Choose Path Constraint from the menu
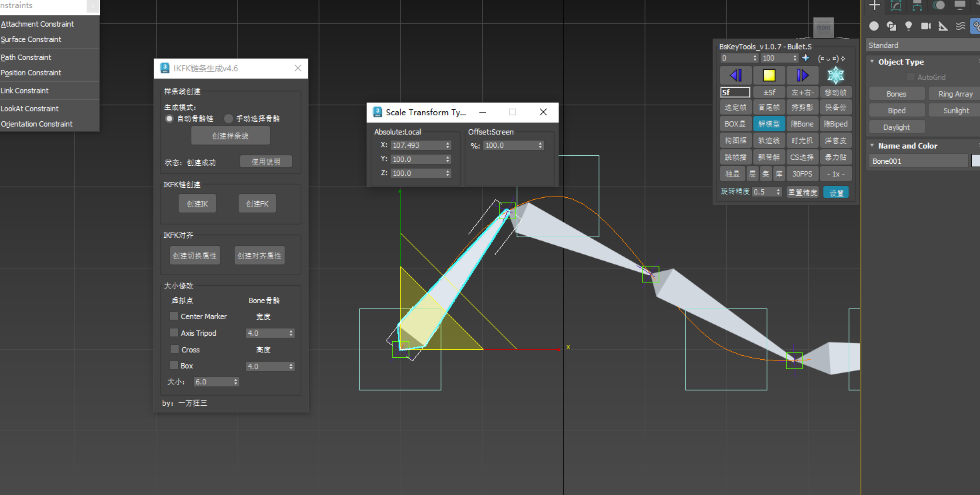Viewport: 980px width, 495px height. click(27, 57)
